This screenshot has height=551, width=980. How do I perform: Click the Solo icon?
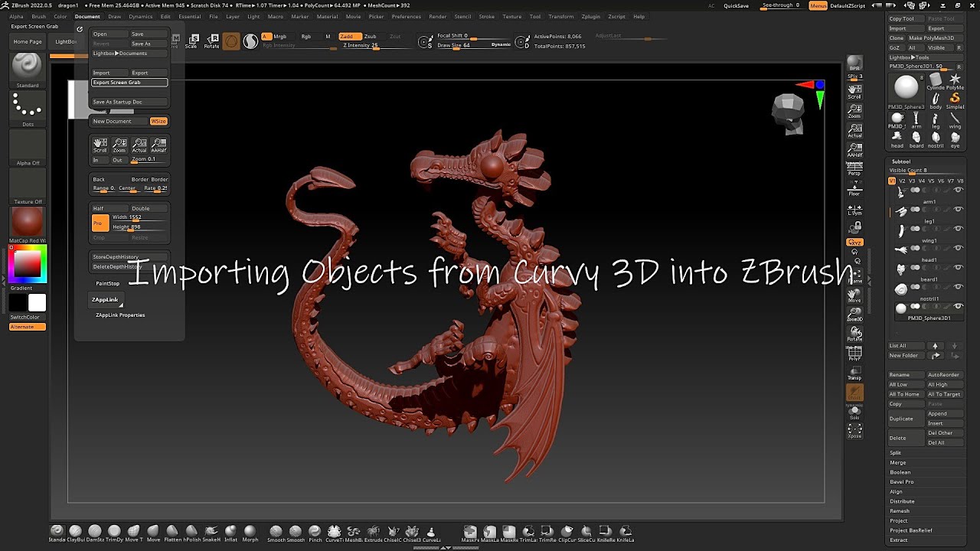(x=854, y=412)
